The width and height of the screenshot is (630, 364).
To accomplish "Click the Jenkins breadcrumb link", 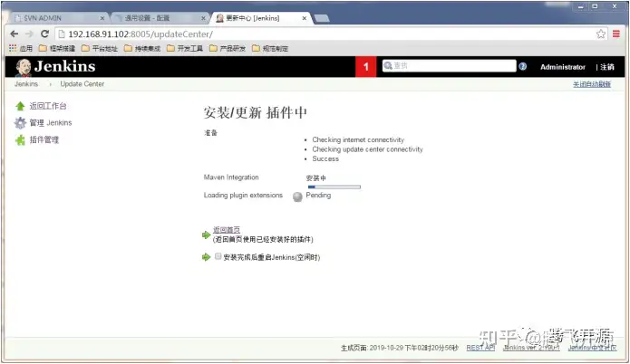I will 26,84.
